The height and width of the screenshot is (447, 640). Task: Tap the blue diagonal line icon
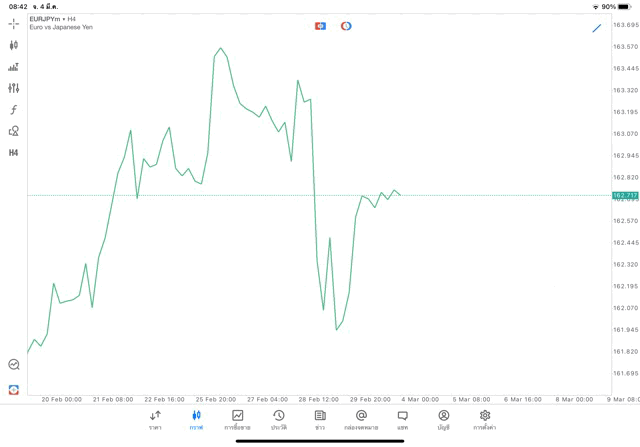coord(597,28)
